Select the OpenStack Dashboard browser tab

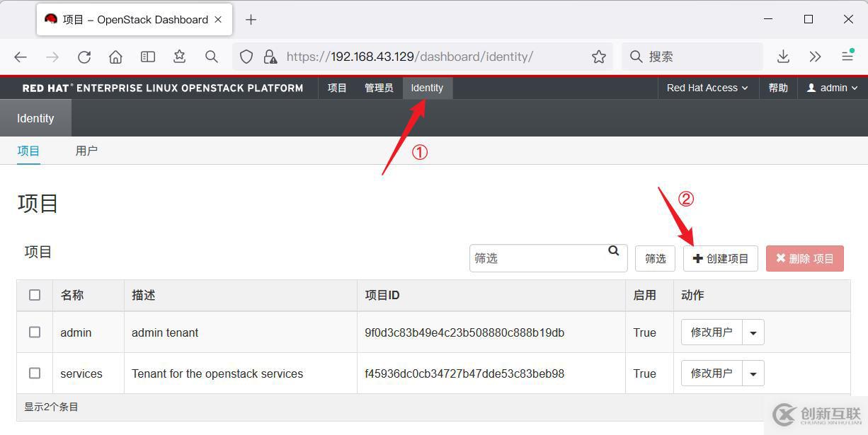(135, 20)
